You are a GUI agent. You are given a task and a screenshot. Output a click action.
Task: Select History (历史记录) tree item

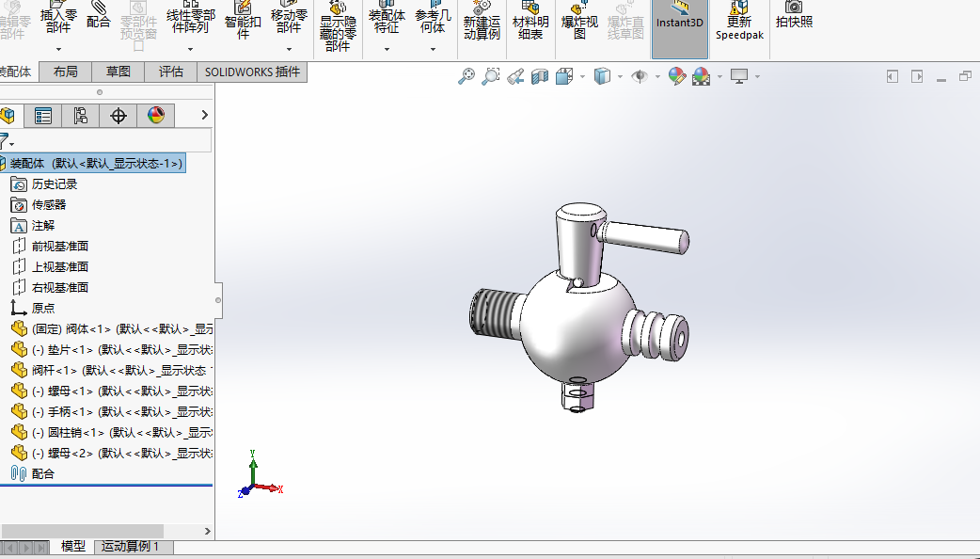pyautogui.click(x=44, y=184)
